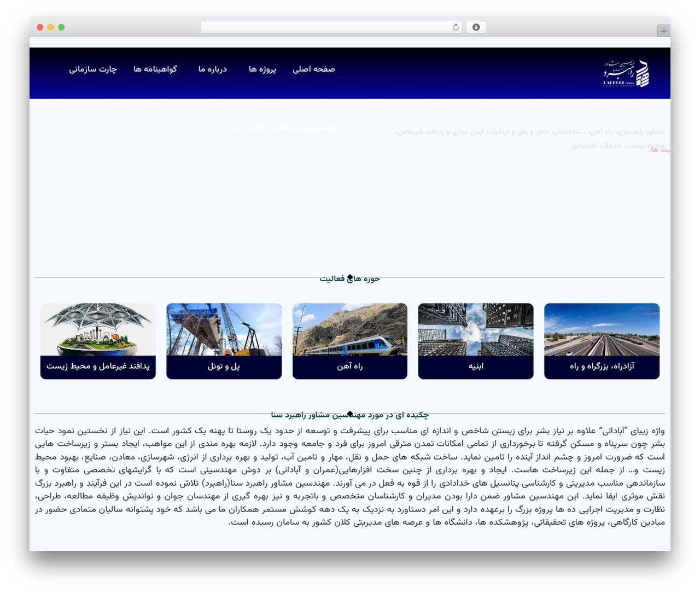The image size is (700, 593).
Task: Open the پروژه ها menu item
Action: click(x=262, y=69)
